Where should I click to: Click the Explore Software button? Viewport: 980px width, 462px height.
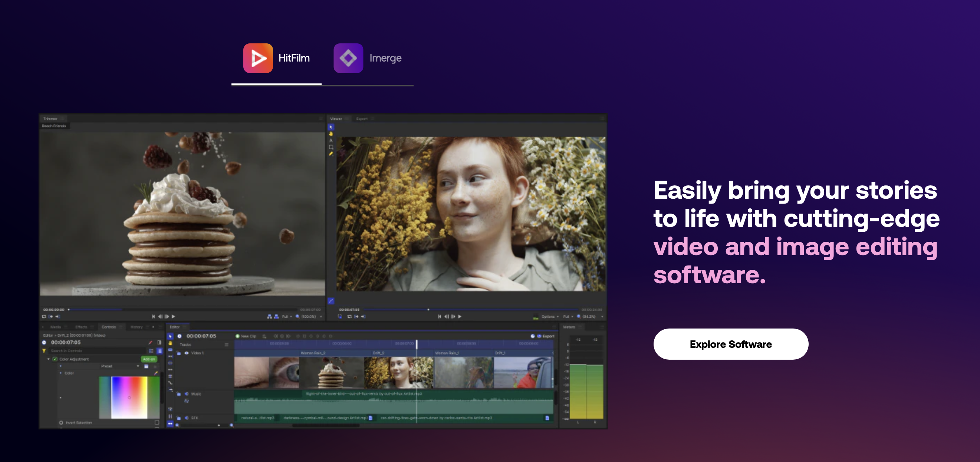(x=730, y=344)
